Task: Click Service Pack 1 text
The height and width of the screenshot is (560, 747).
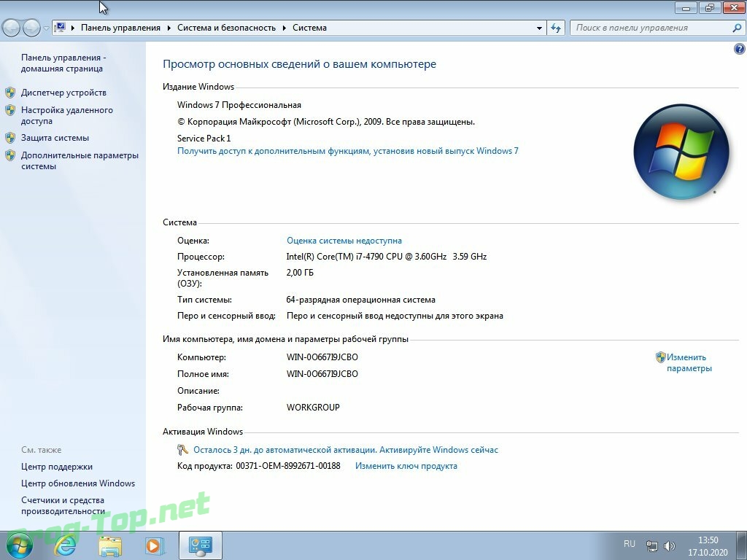Action: [x=204, y=138]
